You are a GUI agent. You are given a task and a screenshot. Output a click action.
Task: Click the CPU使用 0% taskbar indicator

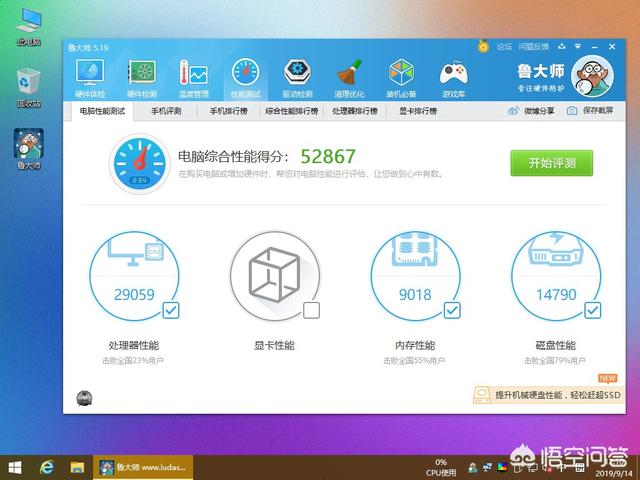(441, 468)
